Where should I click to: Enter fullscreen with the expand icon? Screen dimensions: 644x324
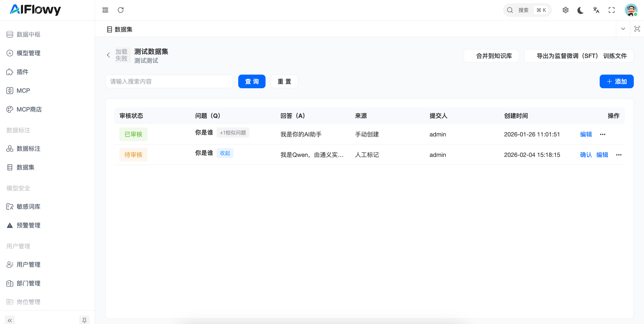click(611, 10)
